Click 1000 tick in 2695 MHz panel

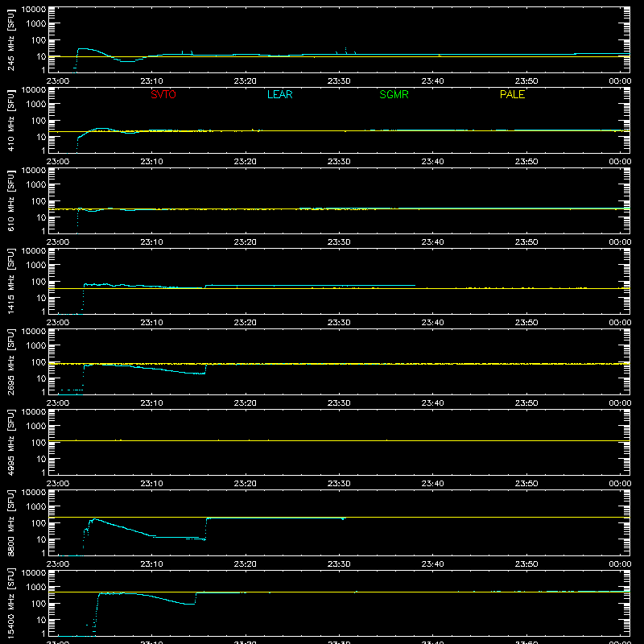tap(35, 346)
